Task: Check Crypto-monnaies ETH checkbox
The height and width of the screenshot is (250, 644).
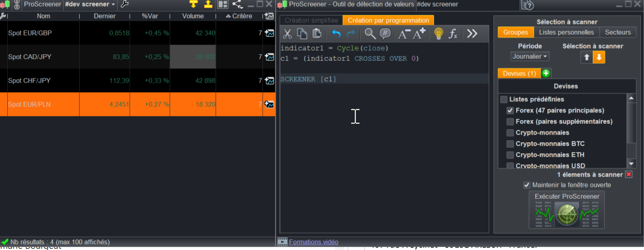Action: [x=510, y=155]
